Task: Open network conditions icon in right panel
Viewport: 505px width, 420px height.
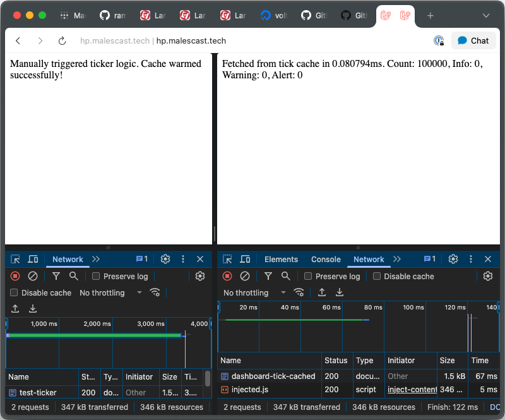Action: point(299,292)
